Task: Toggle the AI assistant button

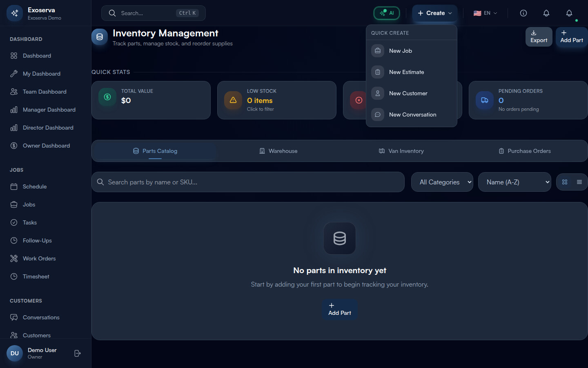Action: (386, 13)
